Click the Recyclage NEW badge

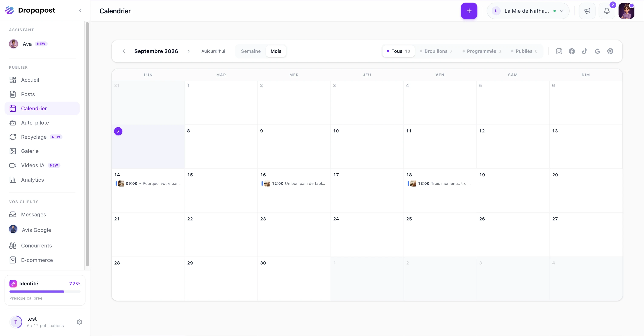56,137
